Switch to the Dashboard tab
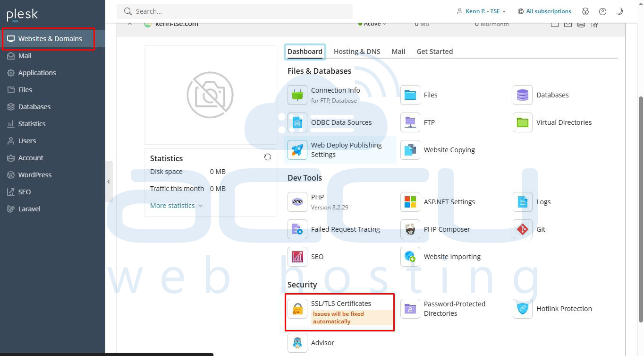The height and width of the screenshot is (356, 644). pyautogui.click(x=305, y=52)
